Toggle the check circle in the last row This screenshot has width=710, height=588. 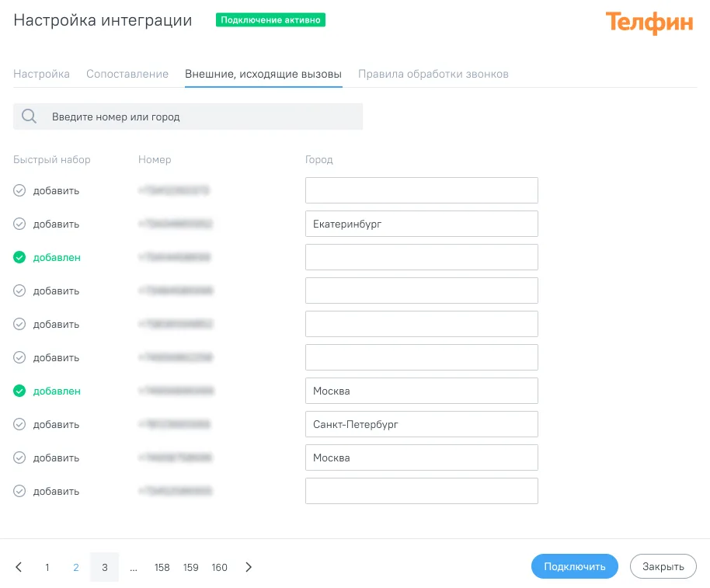point(19,491)
